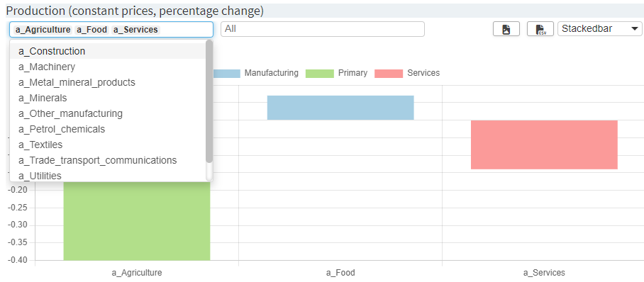The height and width of the screenshot is (282, 644).
Task: Click the a_Agriculture selected tag
Action: point(43,30)
